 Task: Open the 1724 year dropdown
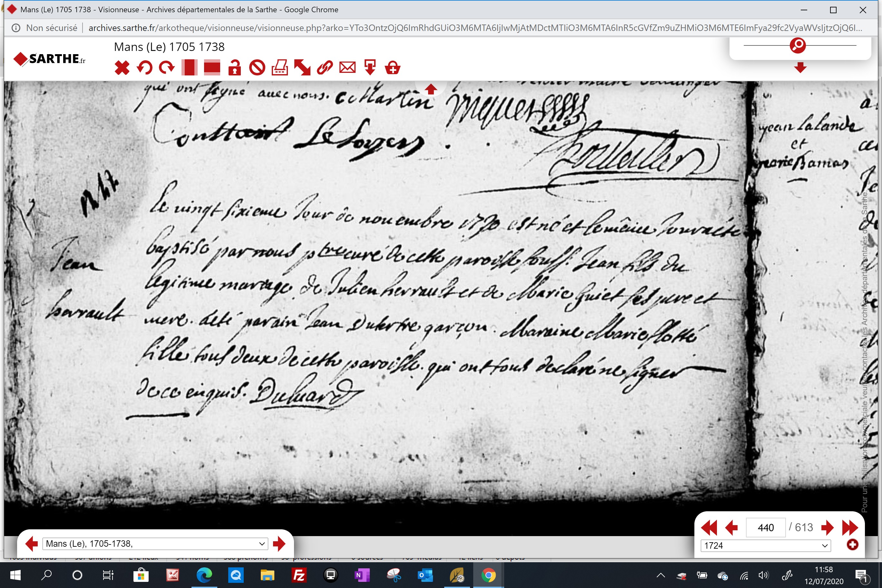(765, 546)
